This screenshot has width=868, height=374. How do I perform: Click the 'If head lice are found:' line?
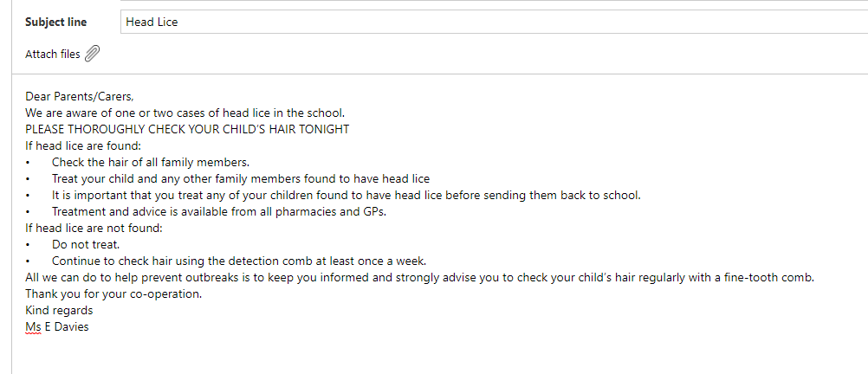(x=83, y=146)
